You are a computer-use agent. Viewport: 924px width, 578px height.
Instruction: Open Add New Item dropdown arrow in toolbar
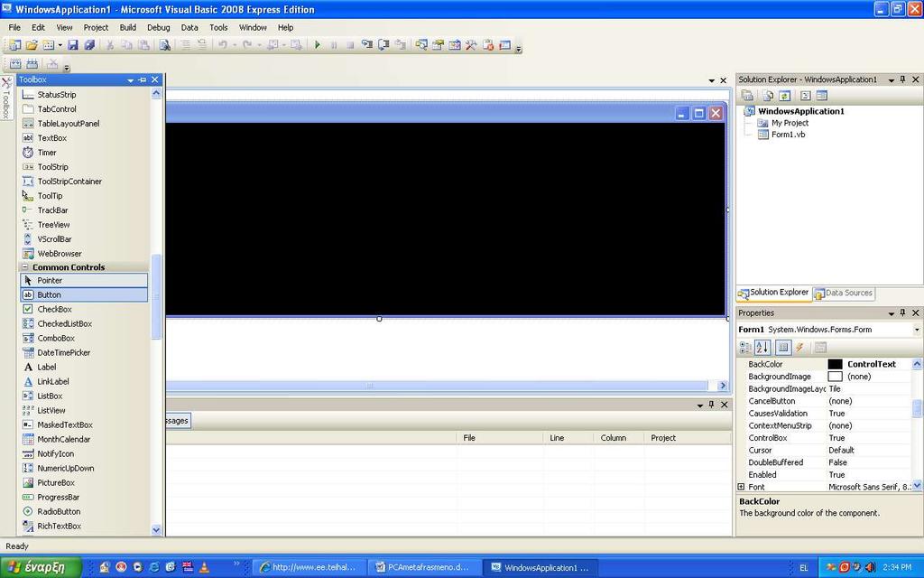point(60,45)
